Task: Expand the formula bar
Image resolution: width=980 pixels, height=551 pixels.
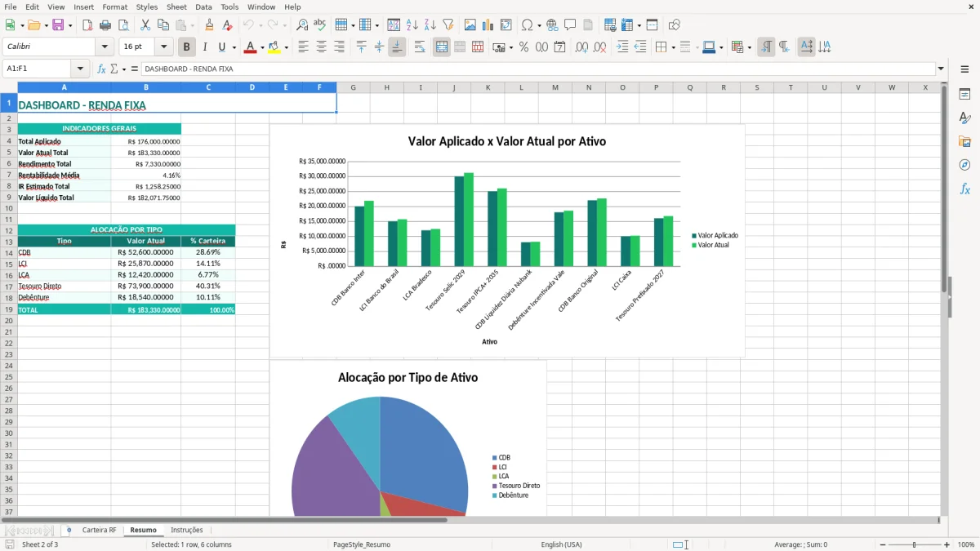Action: coord(941,69)
